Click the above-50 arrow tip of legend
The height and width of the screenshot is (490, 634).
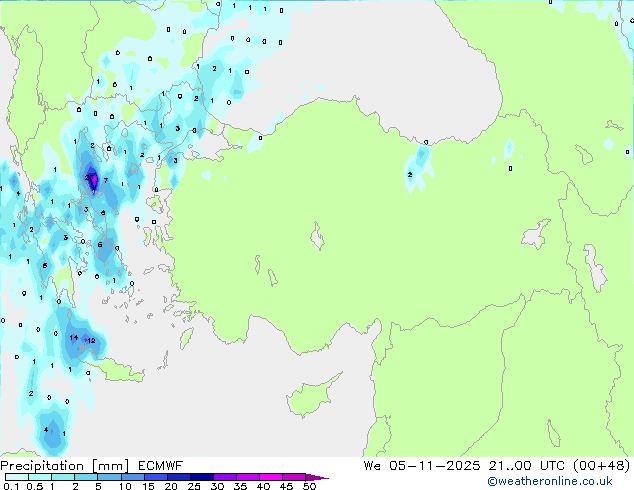[317, 477]
